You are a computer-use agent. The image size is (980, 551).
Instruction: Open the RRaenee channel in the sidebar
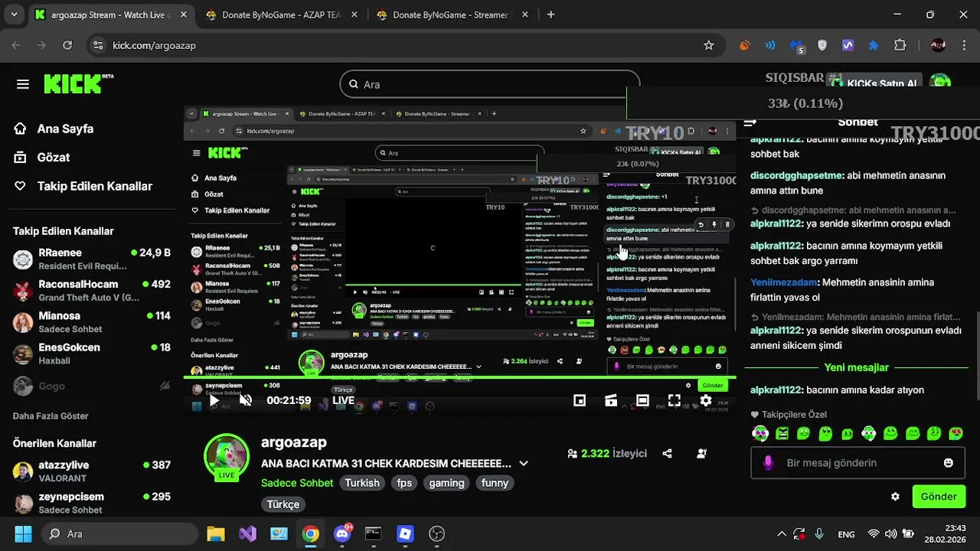tap(92, 259)
